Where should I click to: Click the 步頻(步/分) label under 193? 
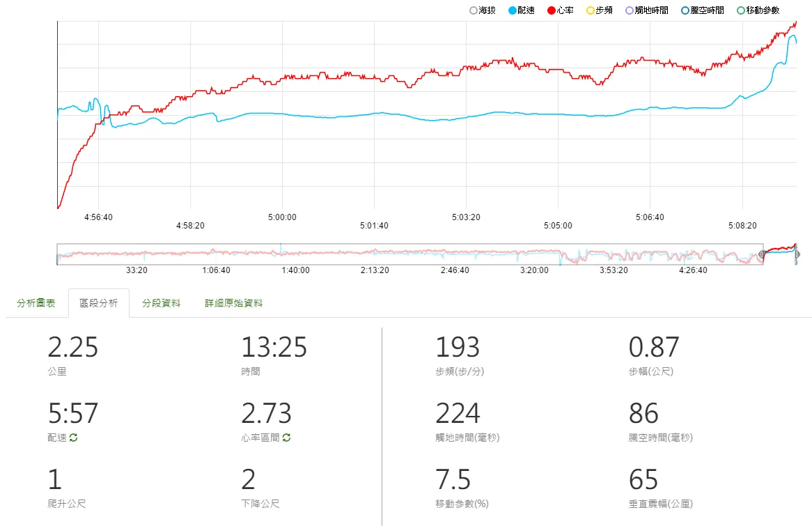point(460,371)
